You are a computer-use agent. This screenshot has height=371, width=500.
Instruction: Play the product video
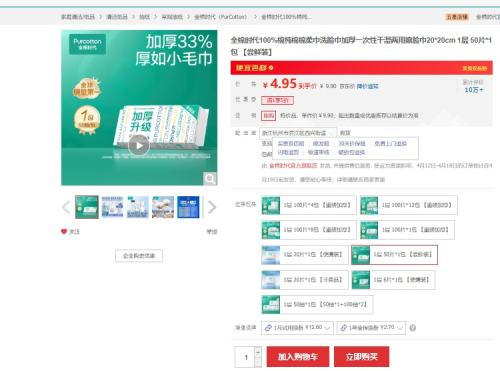pyautogui.click(x=139, y=145)
